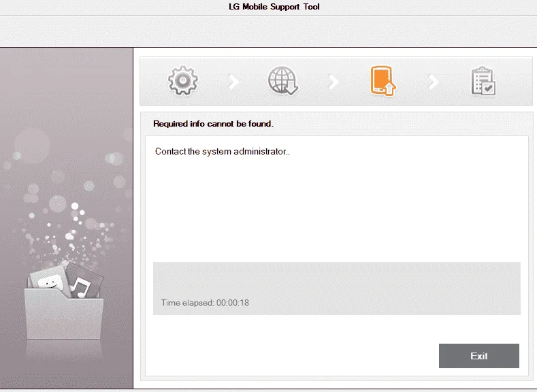
Task: Click the gray progress bar area
Action: pyautogui.click(x=337, y=289)
